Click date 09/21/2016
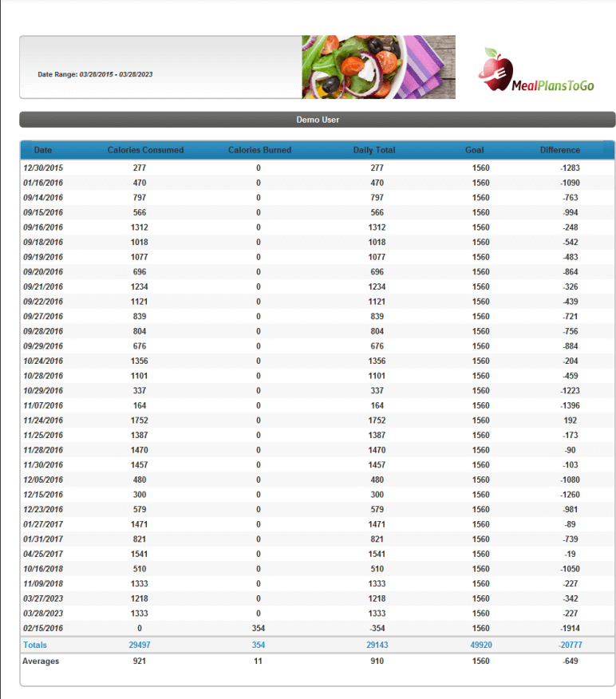 [x=43, y=286]
